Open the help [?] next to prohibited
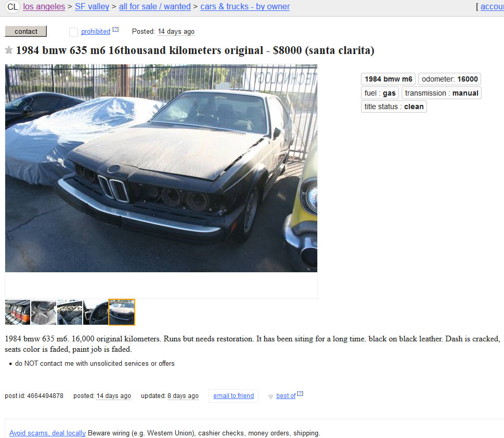504x438 pixels. point(115,29)
